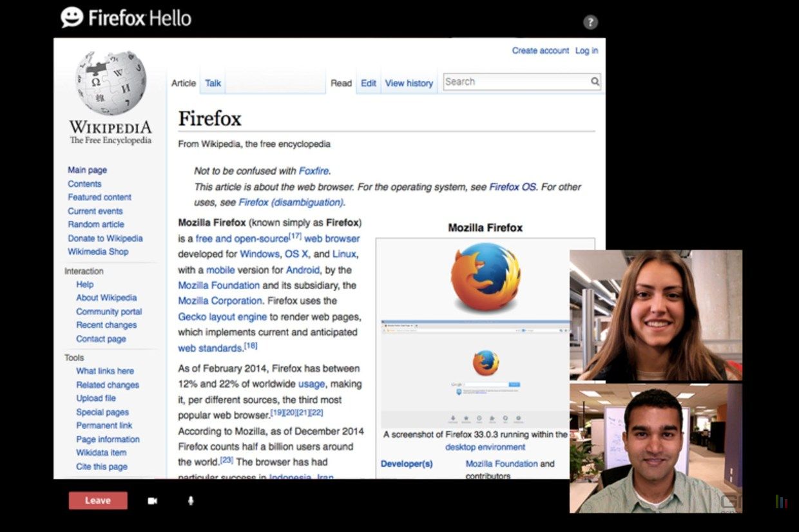Open Developer(s) infobox link
This screenshot has height=532, width=799.
407,464
